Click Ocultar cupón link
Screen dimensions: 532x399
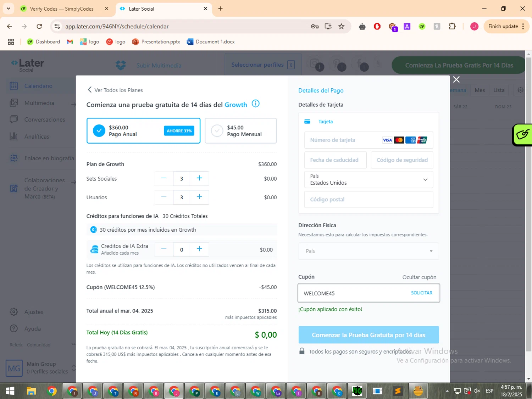(419, 277)
